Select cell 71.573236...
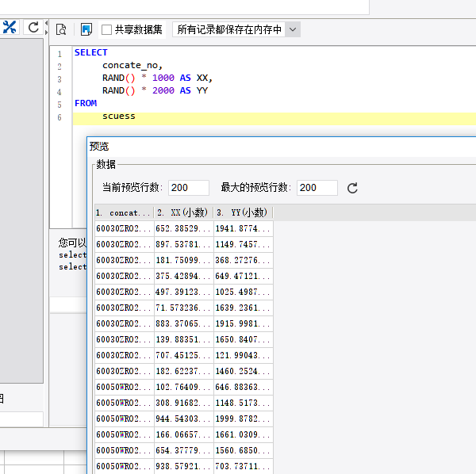The image size is (476, 474). coord(184,308)
